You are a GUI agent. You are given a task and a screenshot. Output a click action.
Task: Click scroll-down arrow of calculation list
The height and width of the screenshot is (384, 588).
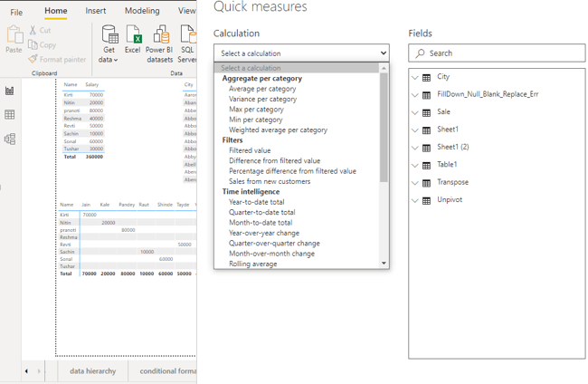tap(384, 264)
